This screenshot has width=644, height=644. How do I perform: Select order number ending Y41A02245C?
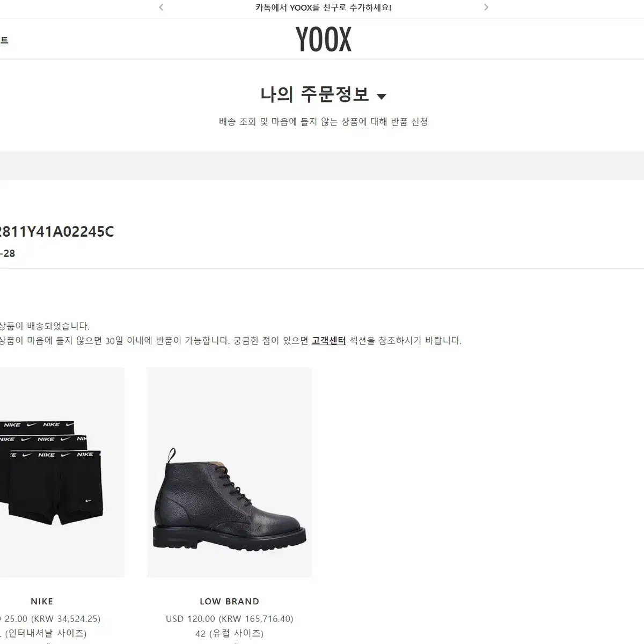[56, 232]
